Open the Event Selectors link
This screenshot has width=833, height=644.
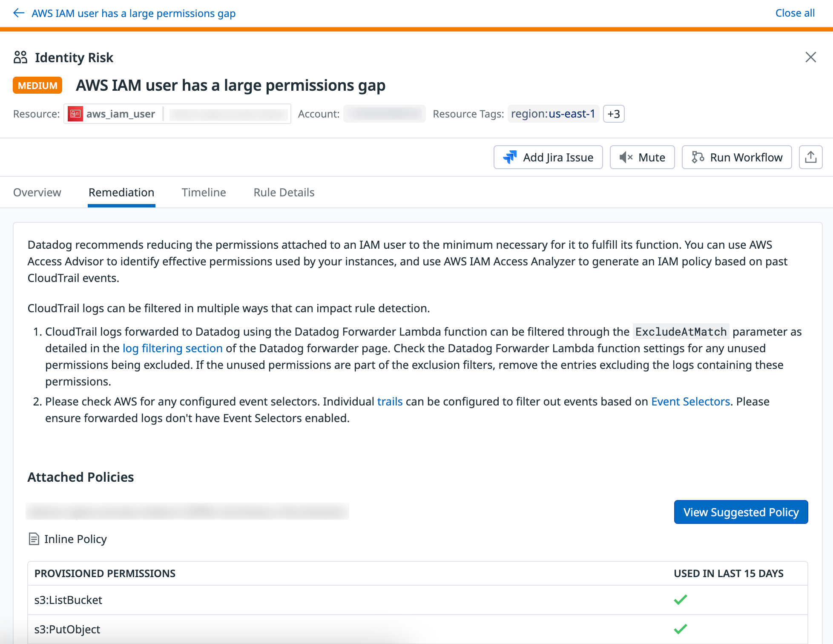[690, 402]
